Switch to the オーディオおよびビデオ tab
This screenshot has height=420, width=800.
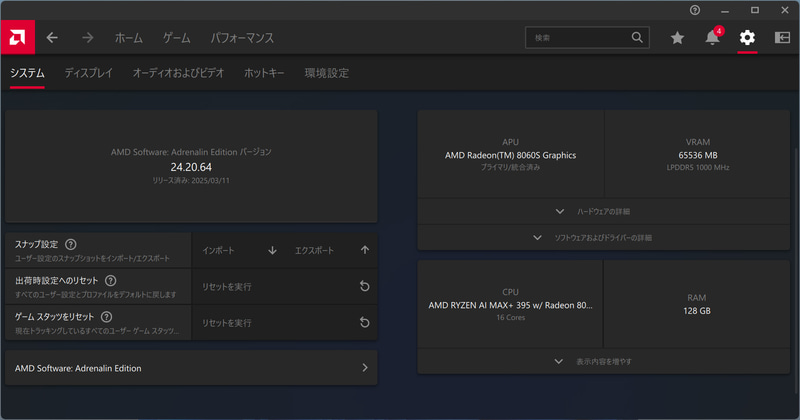179,73
